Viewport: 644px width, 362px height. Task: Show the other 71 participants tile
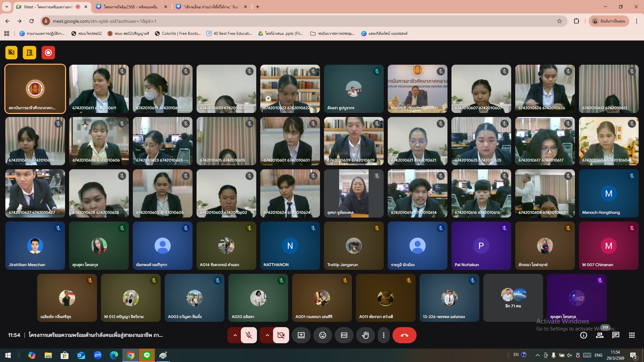click(513, 298)
